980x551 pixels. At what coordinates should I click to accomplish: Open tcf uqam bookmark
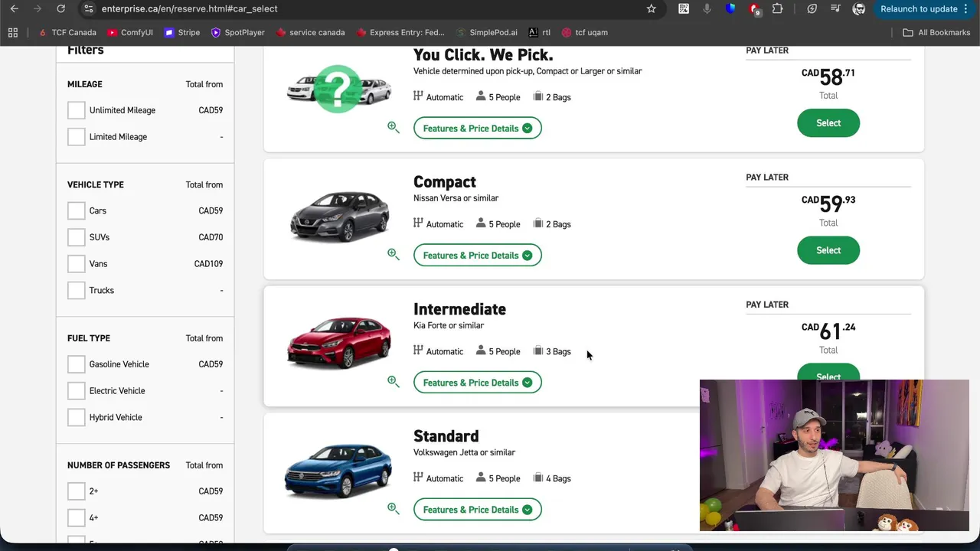[x=584, y=32]
